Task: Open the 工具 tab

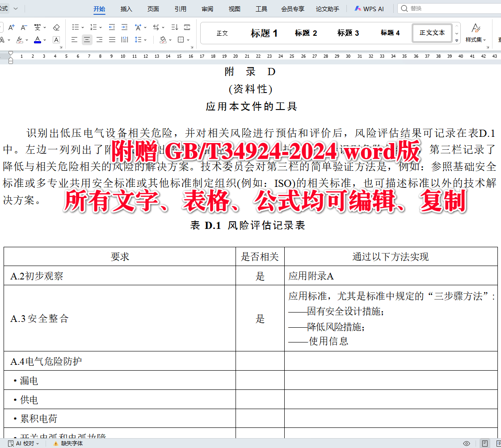Action: coord(261,9)
